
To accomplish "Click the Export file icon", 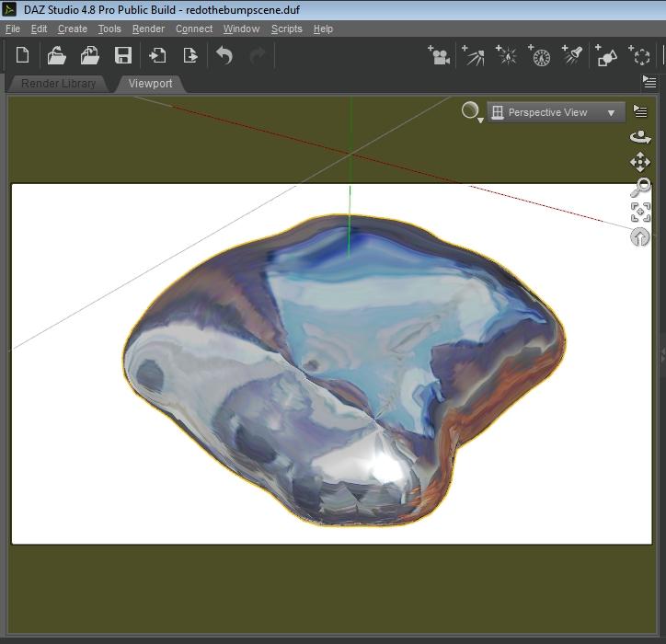I will pos(190,55).
